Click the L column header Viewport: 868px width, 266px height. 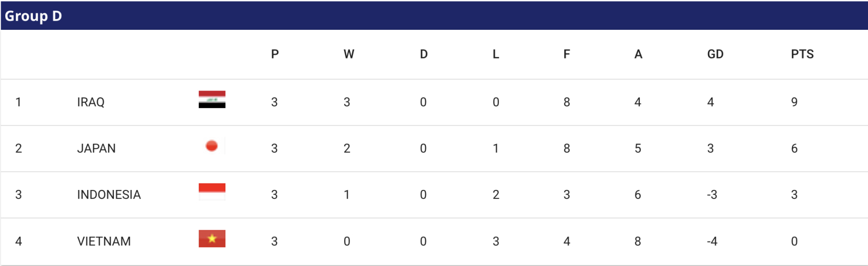pos(496,54)
